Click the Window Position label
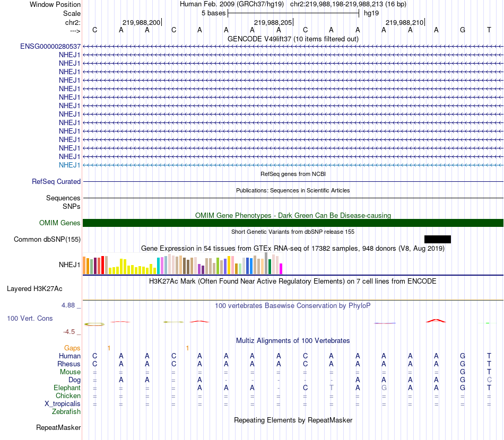The image size is (504, 440). [x=55, y=4]
